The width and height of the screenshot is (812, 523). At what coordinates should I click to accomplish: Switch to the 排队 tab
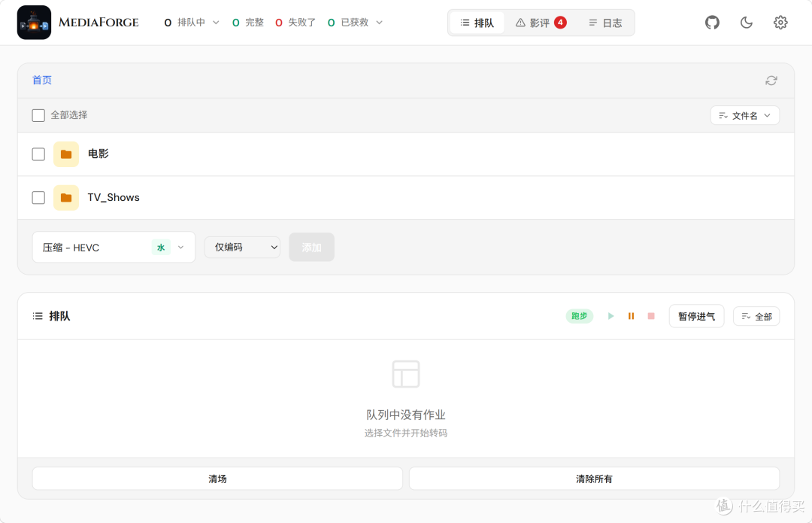477,23
